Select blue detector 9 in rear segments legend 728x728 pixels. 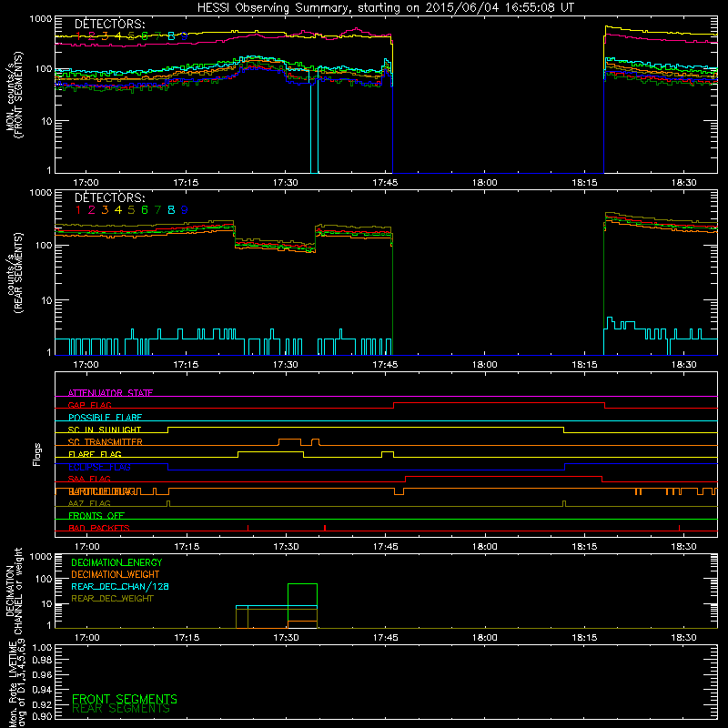coord(185,210)
